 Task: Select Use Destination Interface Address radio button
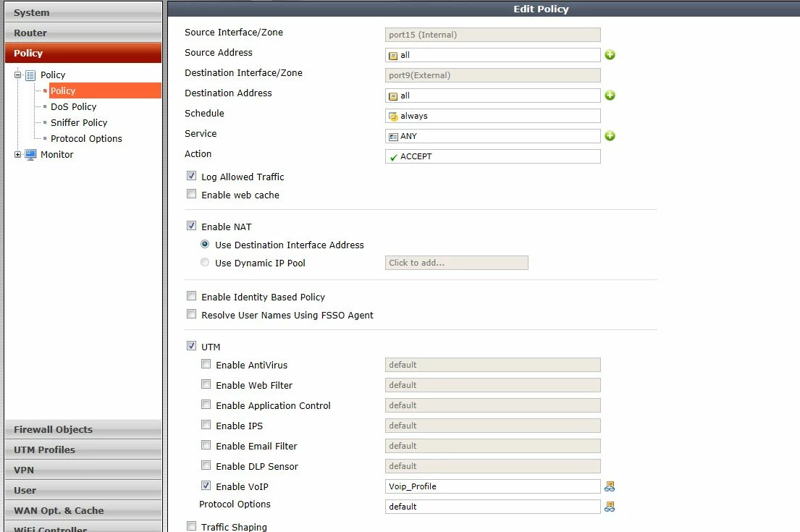coord(205,245)
